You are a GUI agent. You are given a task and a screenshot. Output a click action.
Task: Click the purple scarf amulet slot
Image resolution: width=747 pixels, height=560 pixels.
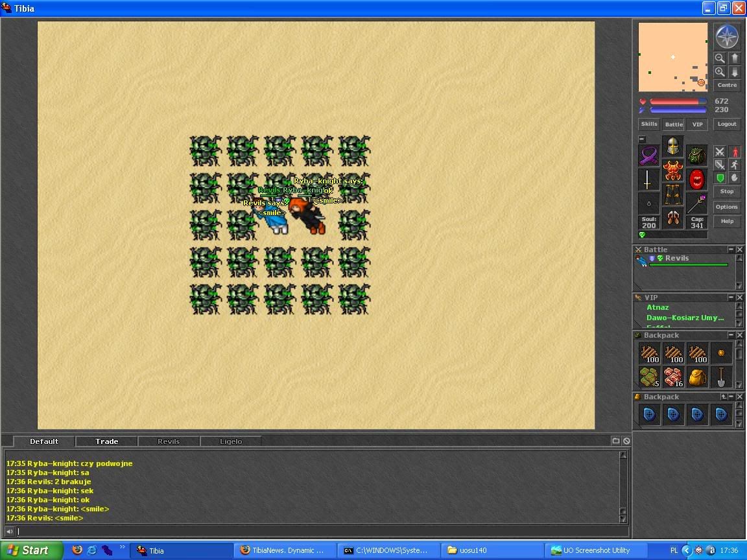click(x=649, y=156)
